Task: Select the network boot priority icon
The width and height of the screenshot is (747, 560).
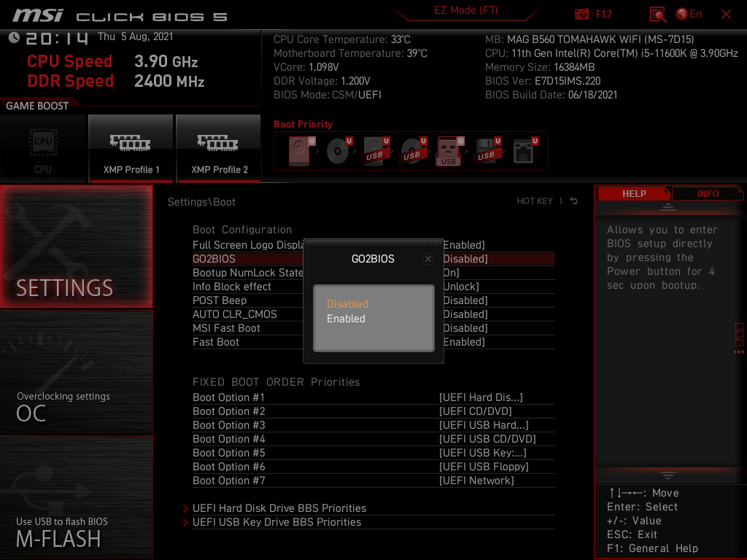Action: pyautogui.click(x=525, y=151)
